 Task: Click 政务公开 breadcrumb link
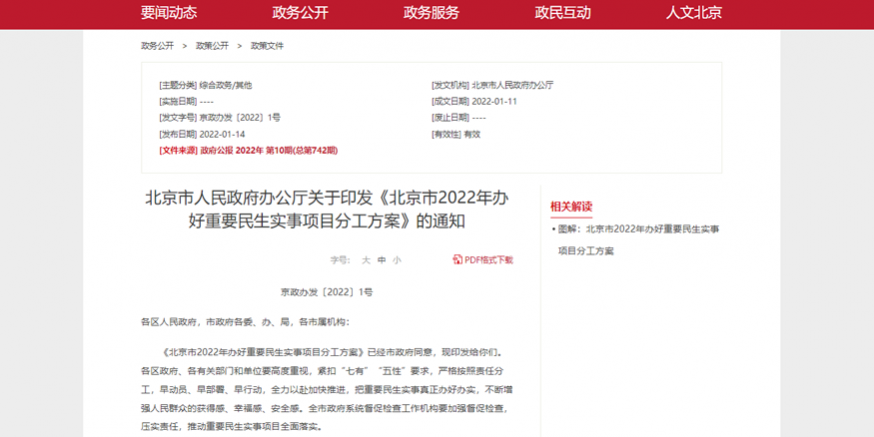(157, 46)
